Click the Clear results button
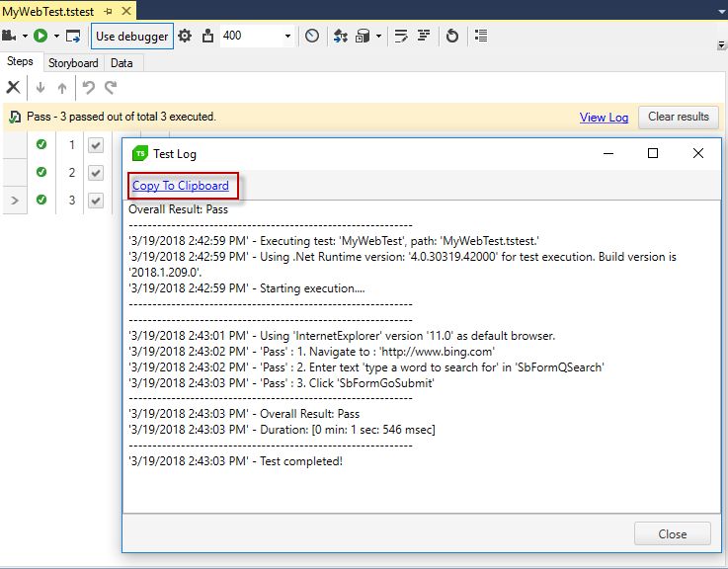The height and width of the screenshot is (569, 728). click(x=679, y=117)
